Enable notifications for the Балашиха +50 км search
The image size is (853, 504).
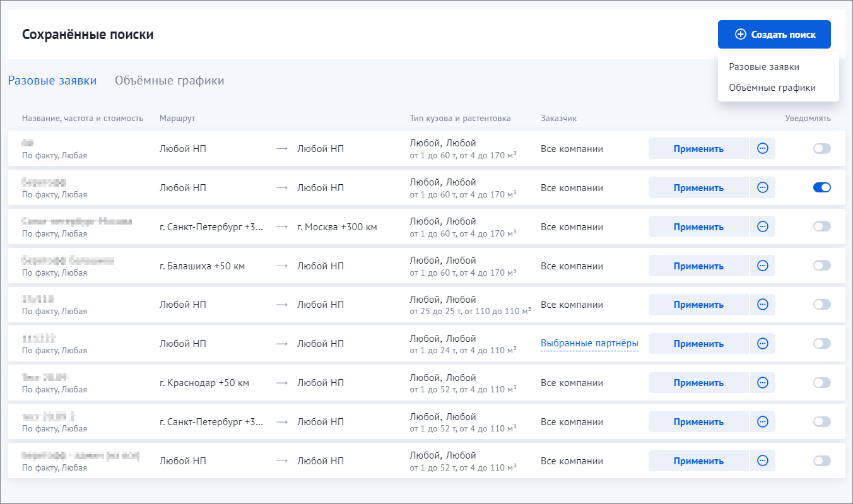[x=822, y=266]
